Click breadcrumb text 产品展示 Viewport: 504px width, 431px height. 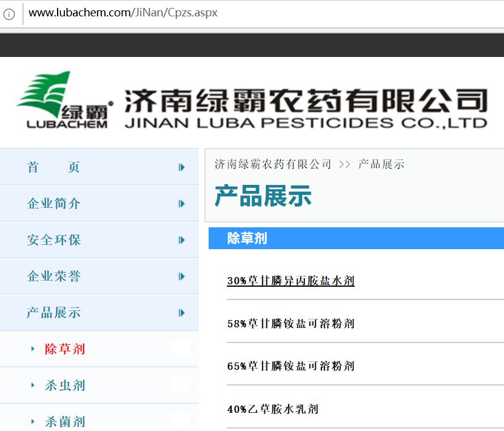click(381, 164)
